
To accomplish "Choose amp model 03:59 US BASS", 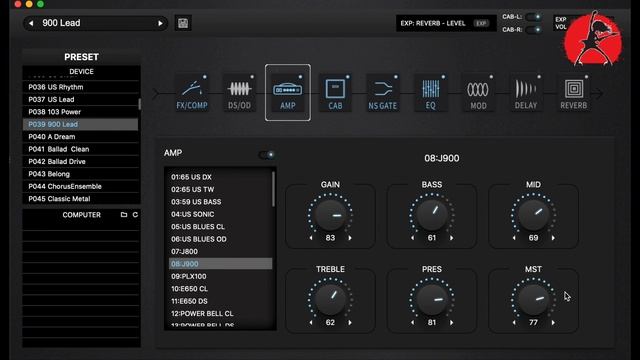I will tap(220, 202).
